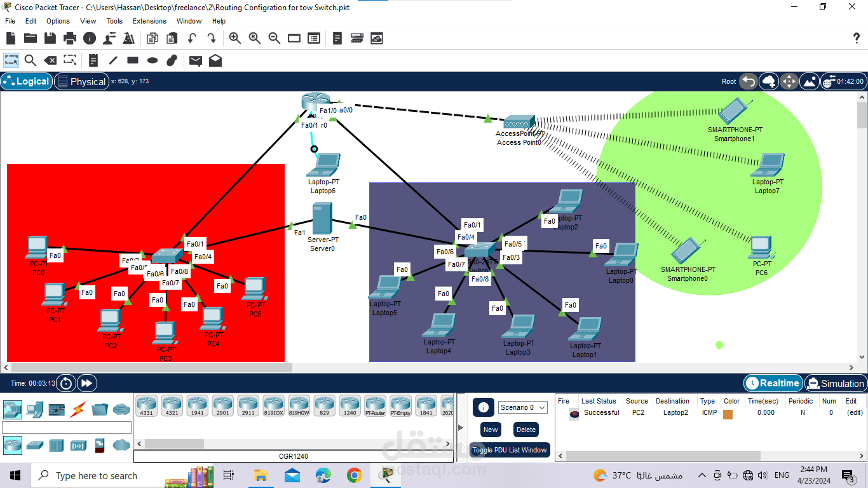Switch to Logical workspace view

coord(26,81)
